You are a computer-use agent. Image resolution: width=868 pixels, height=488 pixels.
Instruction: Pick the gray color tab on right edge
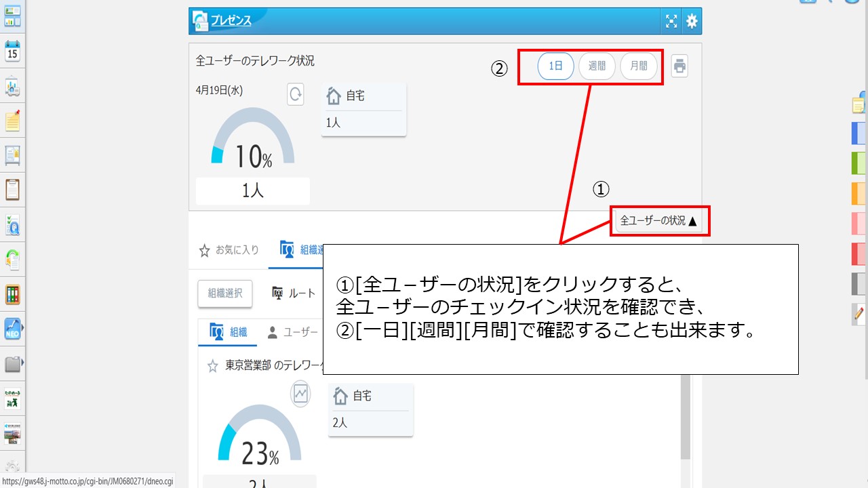[x=859, y=284]
